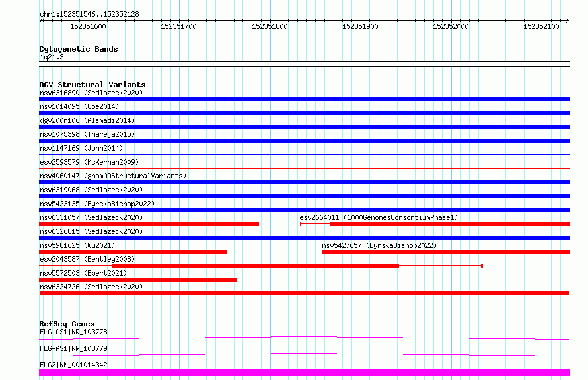Select esv2043587 (Bentley2008) label

point(87,259)
